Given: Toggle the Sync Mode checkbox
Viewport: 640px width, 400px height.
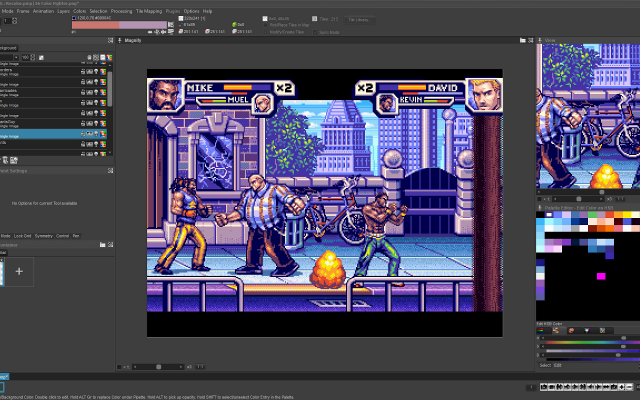Looking at the screenshot, I should (315, 32).
